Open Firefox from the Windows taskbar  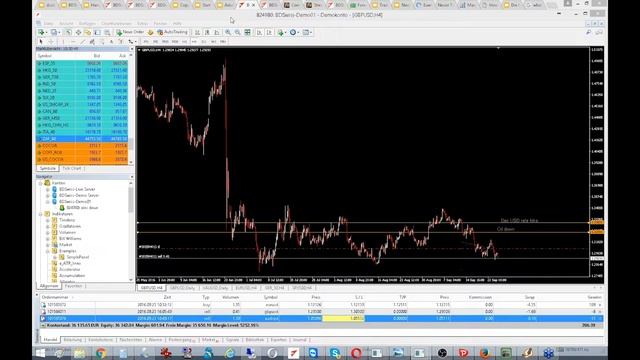tap(484, 353)
